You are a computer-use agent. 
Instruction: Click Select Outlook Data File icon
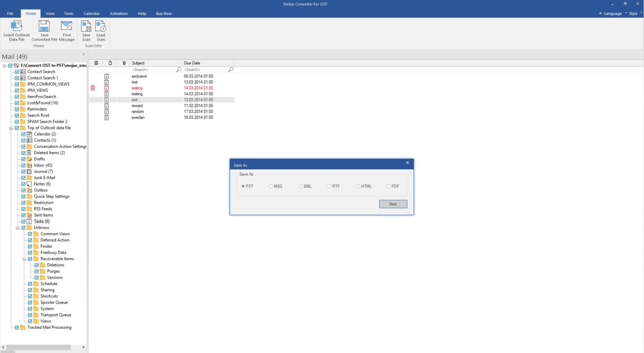tap(17, 27)
